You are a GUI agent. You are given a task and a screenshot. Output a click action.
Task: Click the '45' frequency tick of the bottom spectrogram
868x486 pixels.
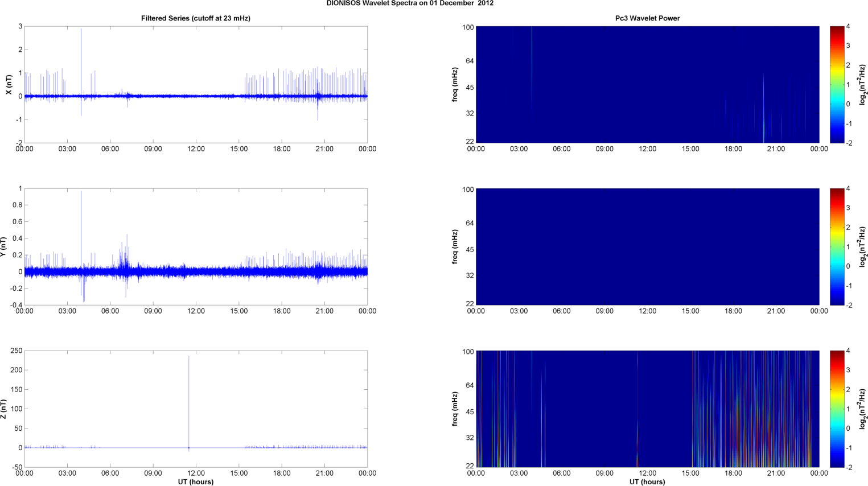click(470, 412)
